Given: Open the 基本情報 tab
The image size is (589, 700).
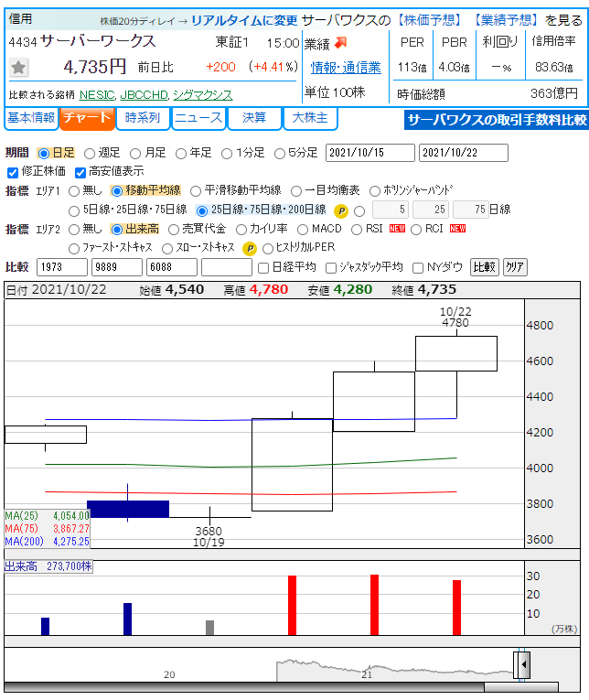Looking at the screenshot, I should 31,118.
